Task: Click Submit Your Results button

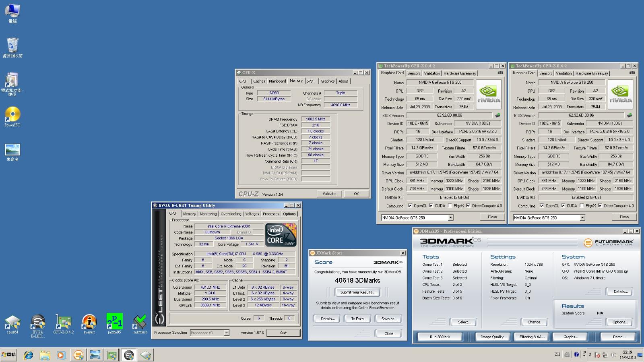Action: (x=357, y=292)
